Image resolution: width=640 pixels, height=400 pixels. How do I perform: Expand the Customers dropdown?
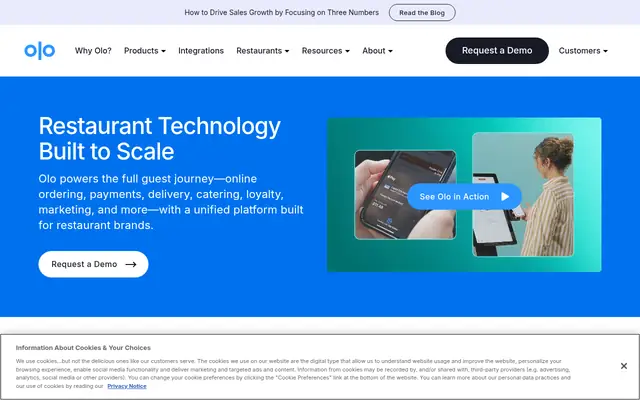click(583, 51)
